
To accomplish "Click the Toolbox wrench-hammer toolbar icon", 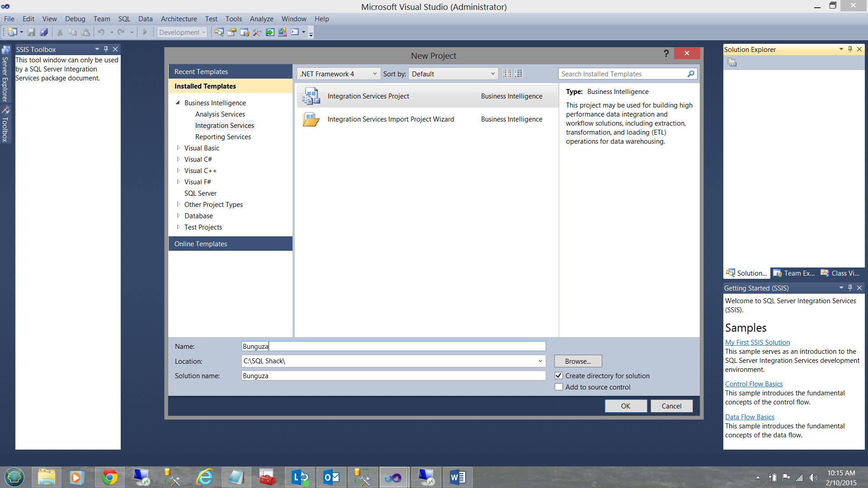I will coord(257,32).
